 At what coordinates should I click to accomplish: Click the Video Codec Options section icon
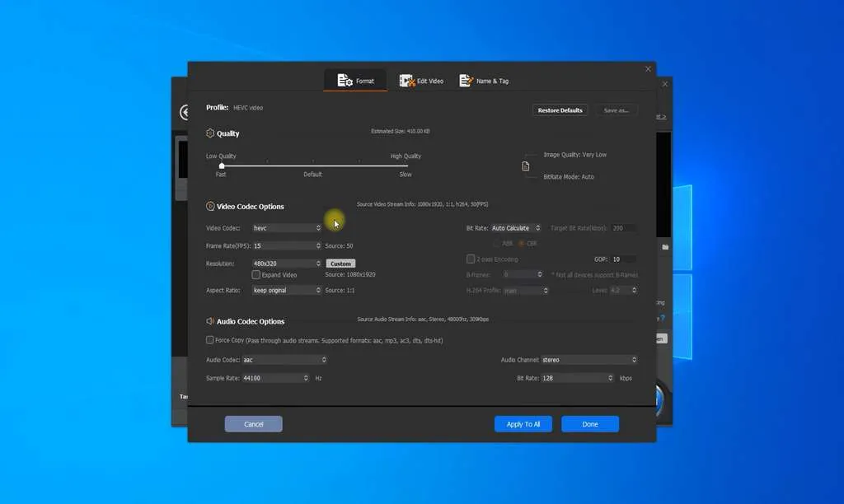coord(210,206)
